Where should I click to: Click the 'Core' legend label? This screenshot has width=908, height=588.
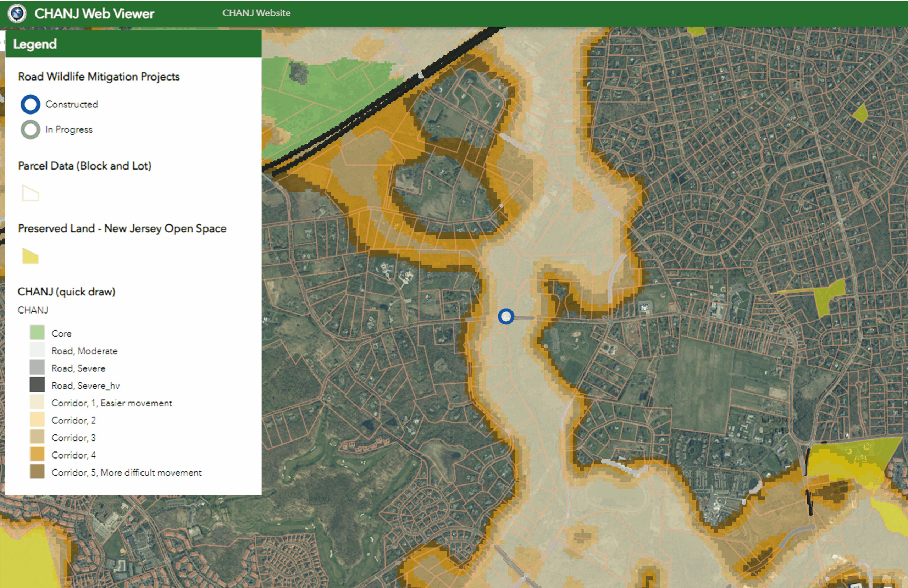click(x=61, y=333)
